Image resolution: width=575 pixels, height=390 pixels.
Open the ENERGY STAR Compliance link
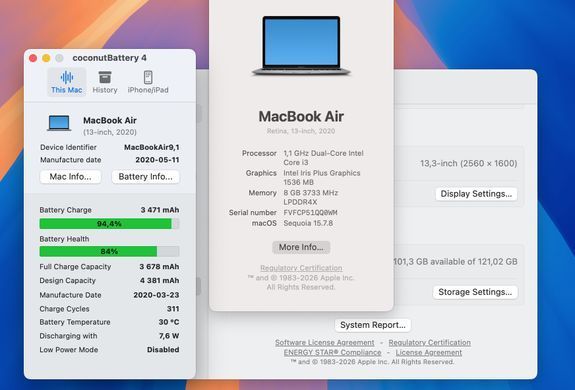[x=332, y=352]
